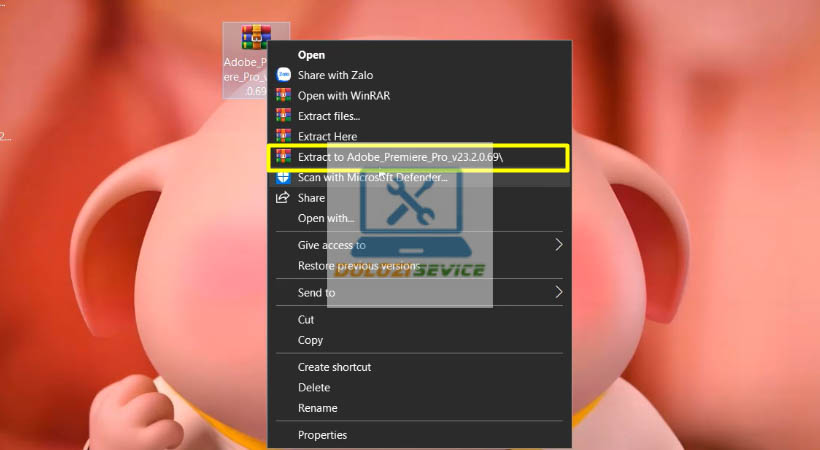Click the WinRAR icon beside Extract files...

click(283, 116)
